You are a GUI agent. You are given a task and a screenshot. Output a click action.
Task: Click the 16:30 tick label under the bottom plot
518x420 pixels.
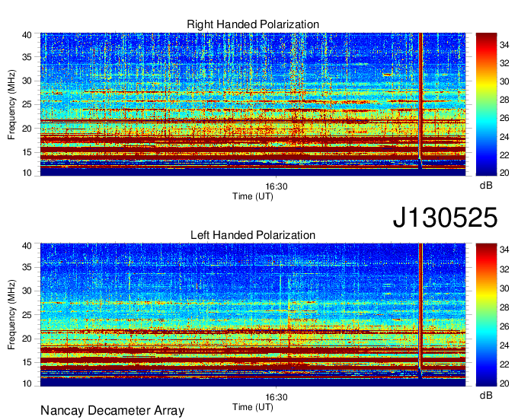(x=277, y=397)
